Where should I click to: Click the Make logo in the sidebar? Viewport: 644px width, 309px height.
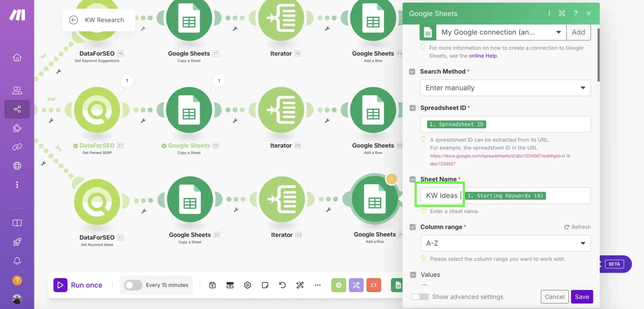tap(17, 15)
